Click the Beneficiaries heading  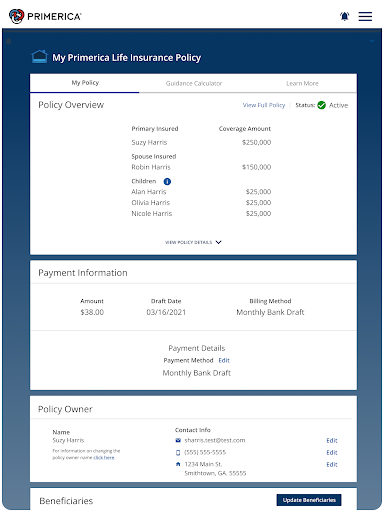click(66, 501)
